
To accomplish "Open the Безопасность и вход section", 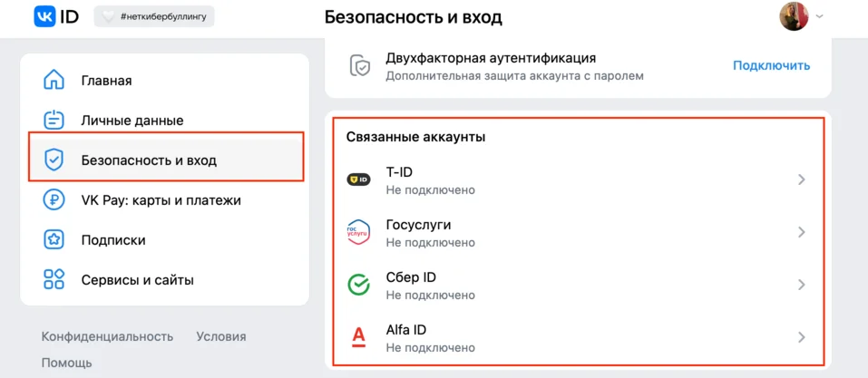I will click(149, 160).
